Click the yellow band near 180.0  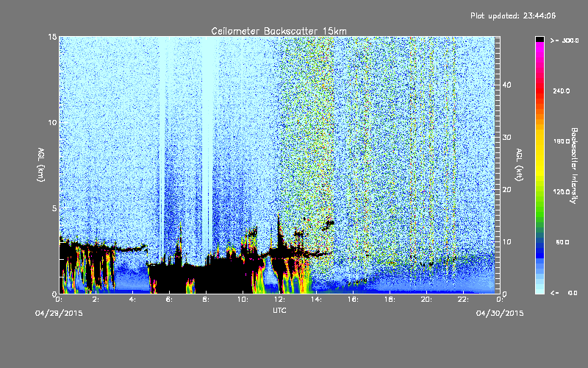[539, 142]
